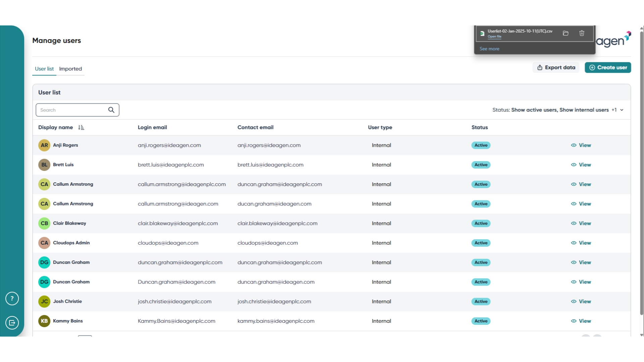Click login email clair.blakeway@ideagenplc.com
Screen dimensions: 644x362
pyautogui.click(x=178, y=223)
